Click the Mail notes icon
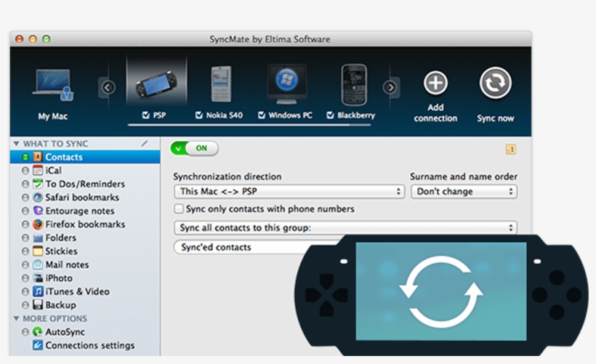Image resolution: width=596 pixels, height=364 pixels. [x=38, y=264]
